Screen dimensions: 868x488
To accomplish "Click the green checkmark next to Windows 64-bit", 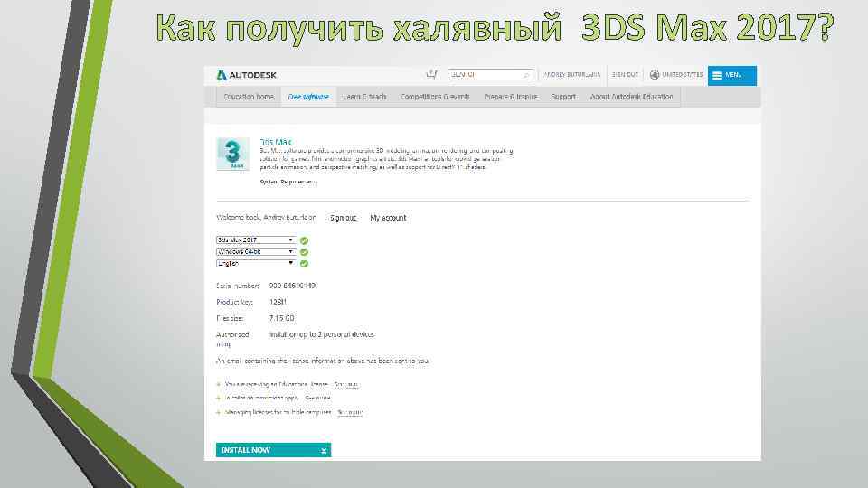I will point(304,252).
